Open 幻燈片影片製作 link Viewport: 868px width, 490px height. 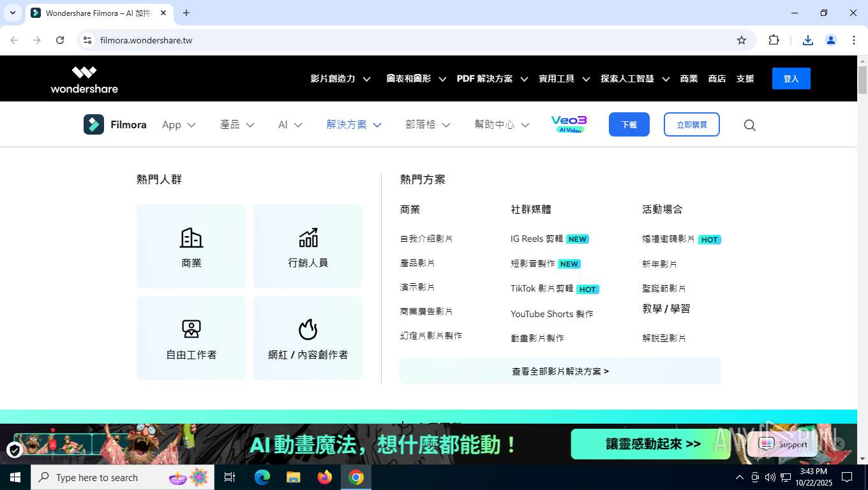[x=431, y=336]
